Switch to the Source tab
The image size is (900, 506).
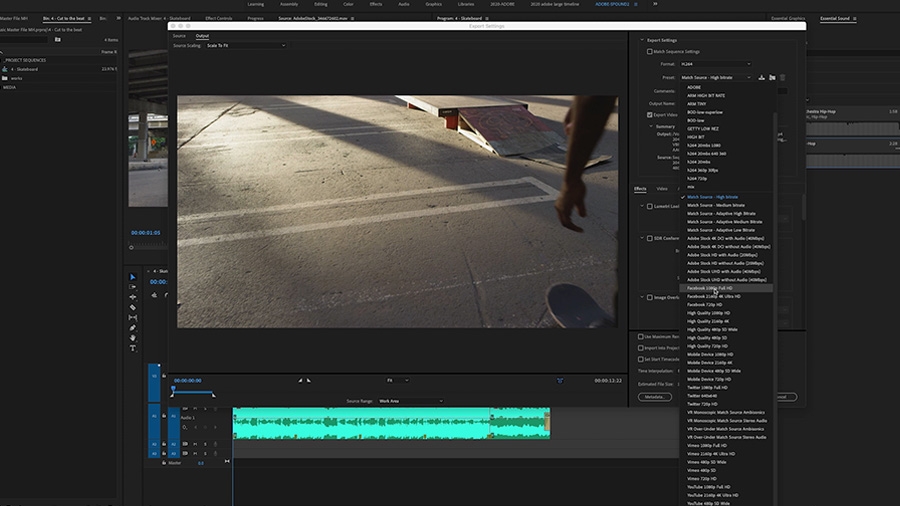[x=179, y=36]
